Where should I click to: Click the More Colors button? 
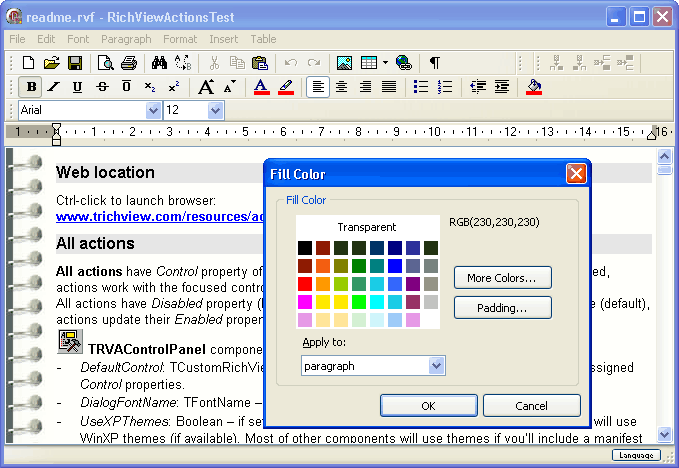[502, 277]
